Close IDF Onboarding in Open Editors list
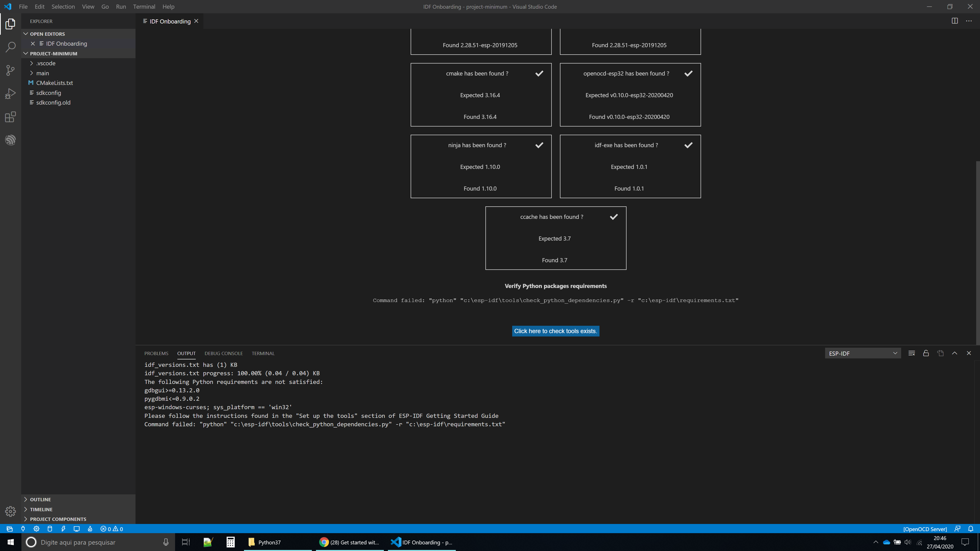 (33, 44)
